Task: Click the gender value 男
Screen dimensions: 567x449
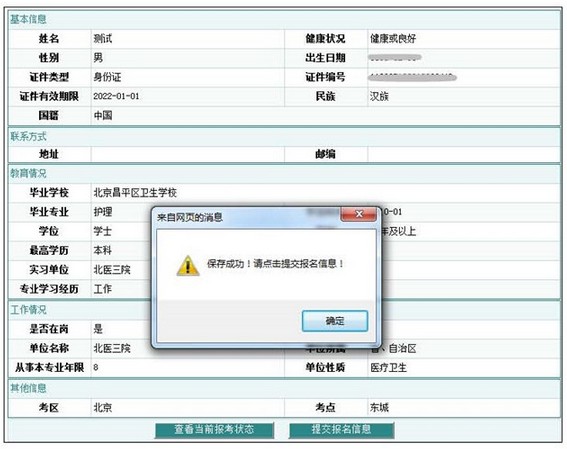Action: 98,58
